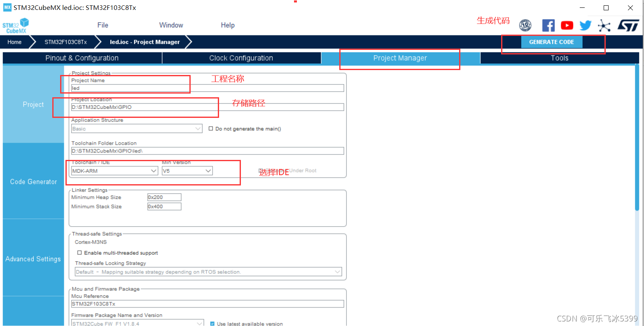The height and width of the screenshot is (326, 644).
Task: Click the vertical scrollbar on the right
Action: pyautogui.click(x=637, y=138)
